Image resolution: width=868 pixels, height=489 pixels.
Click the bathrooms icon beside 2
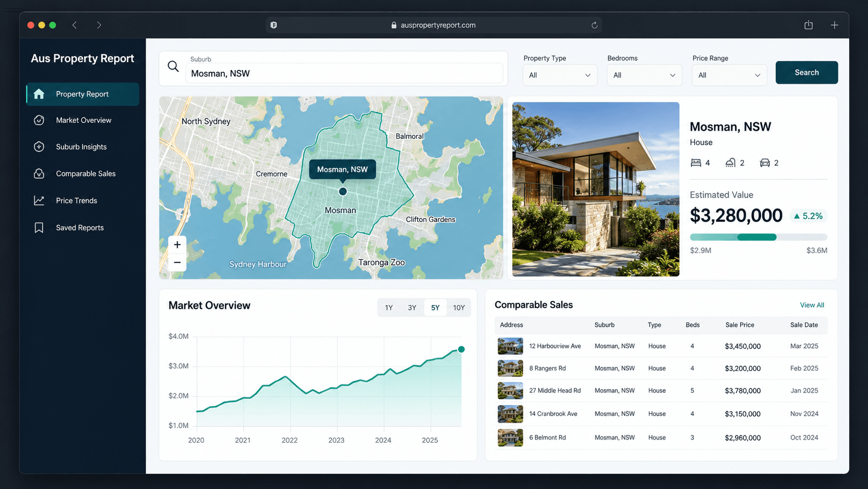(x=730, y=163)
